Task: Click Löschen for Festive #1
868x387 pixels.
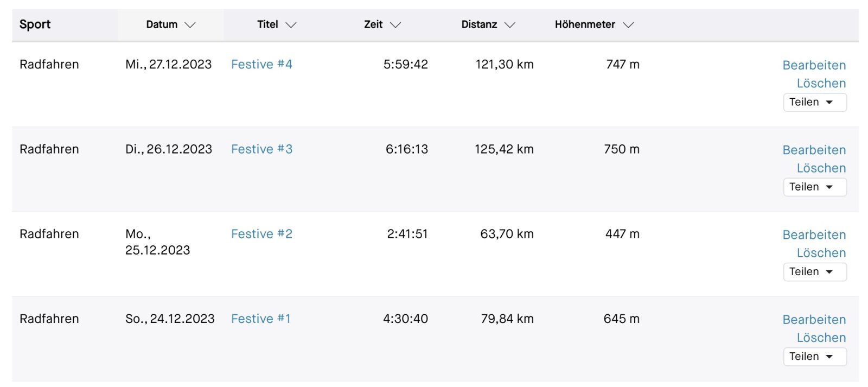Action: (821, 338)
